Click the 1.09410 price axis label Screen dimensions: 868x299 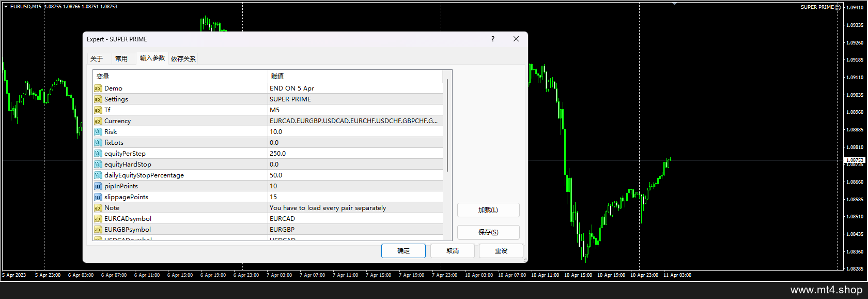(x=855, y=8)
